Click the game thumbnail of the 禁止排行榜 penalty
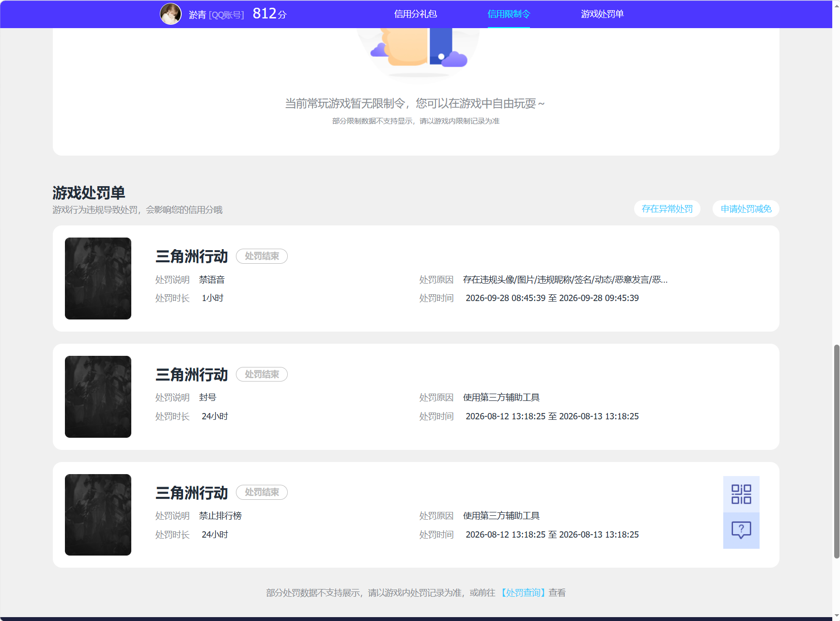Viewport: 840px width, 621px height. [x=98, y=515]
